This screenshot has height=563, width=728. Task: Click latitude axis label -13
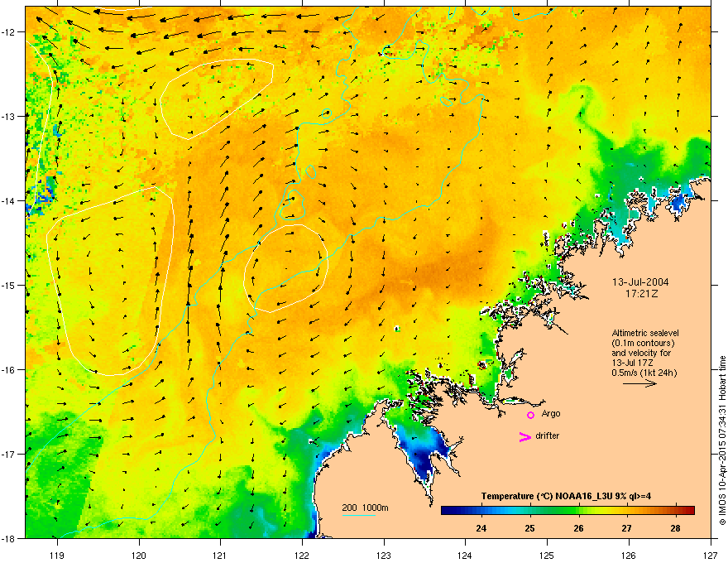point(9,117)
